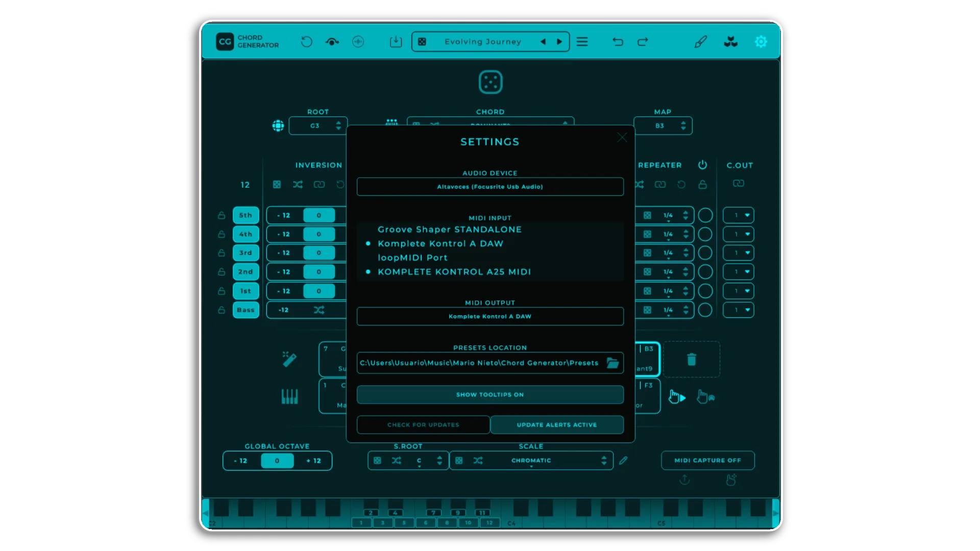
Task: Lock the Bass voice row
Action: [222, 310]
